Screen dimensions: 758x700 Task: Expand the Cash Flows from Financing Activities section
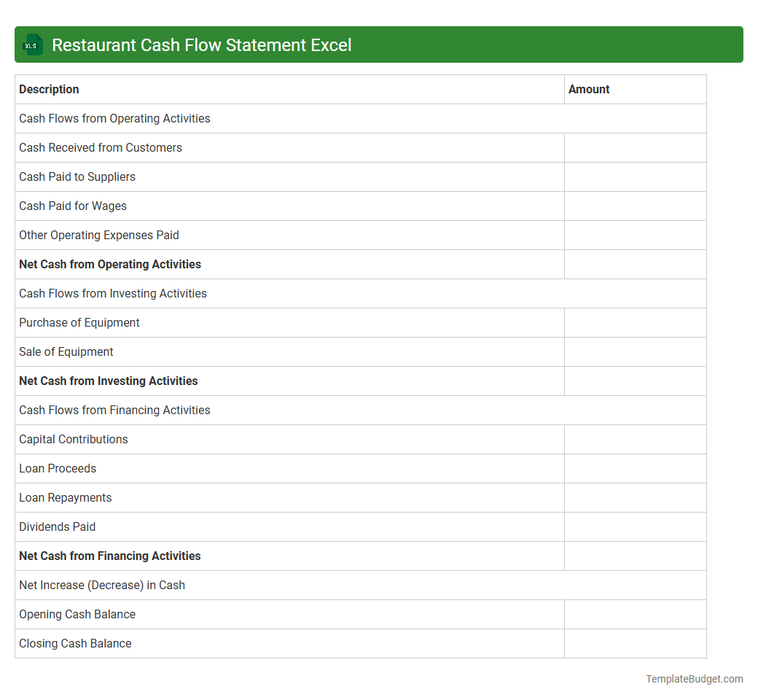pyautogui.click(x=114, y=410)
